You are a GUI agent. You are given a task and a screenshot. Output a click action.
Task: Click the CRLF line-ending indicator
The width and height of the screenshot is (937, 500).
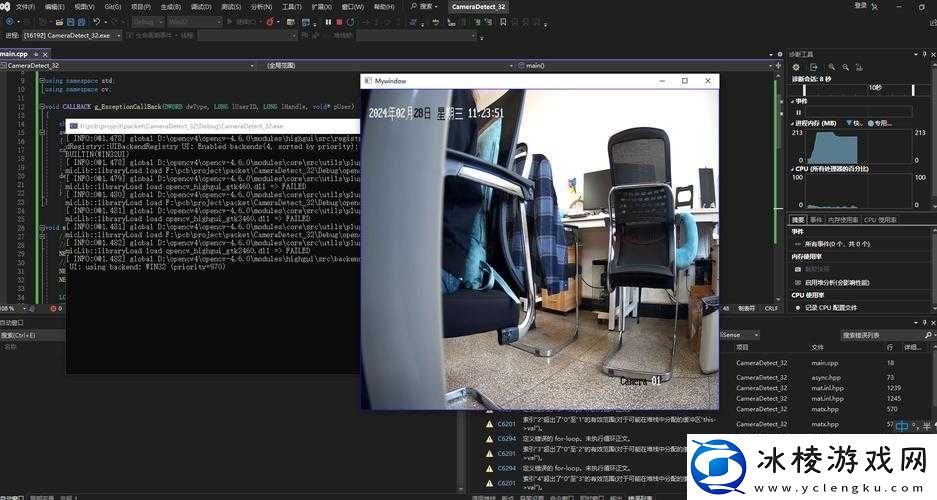tap(771, 308)
